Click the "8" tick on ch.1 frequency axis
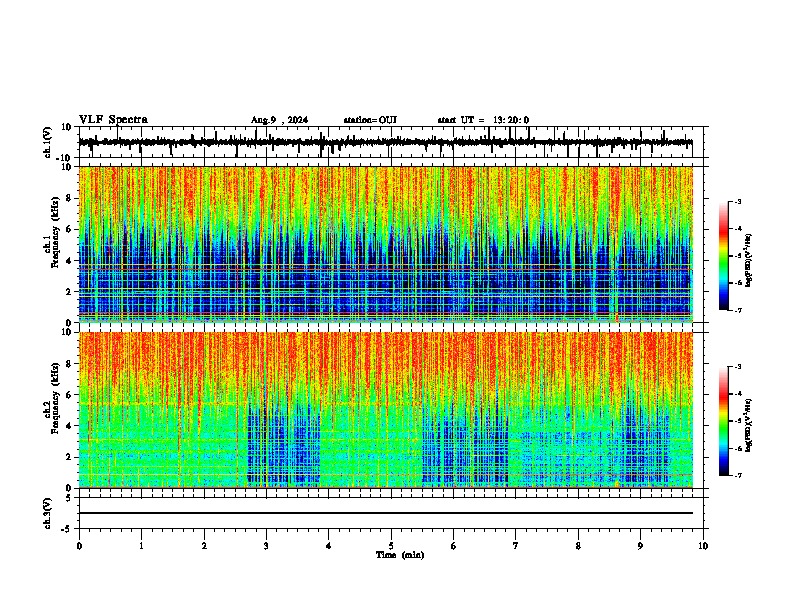792x612 pixels. pyautogui.click(x=70, y=198)
